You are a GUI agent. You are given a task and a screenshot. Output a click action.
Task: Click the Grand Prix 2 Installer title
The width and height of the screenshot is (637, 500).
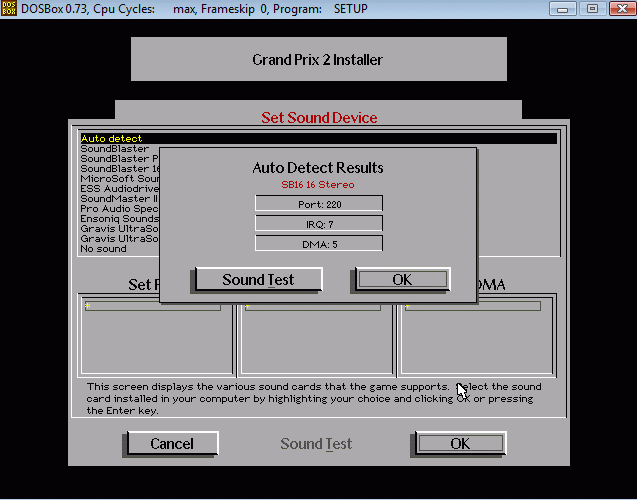pyautogui.click(x=318, y=60)
